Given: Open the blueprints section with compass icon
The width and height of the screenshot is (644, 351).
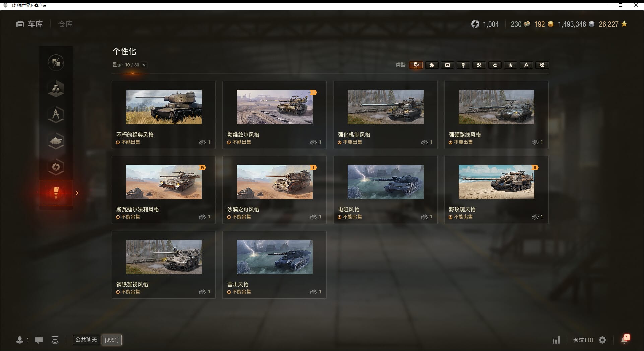Looking at the screenshot, I should [56, 115].
